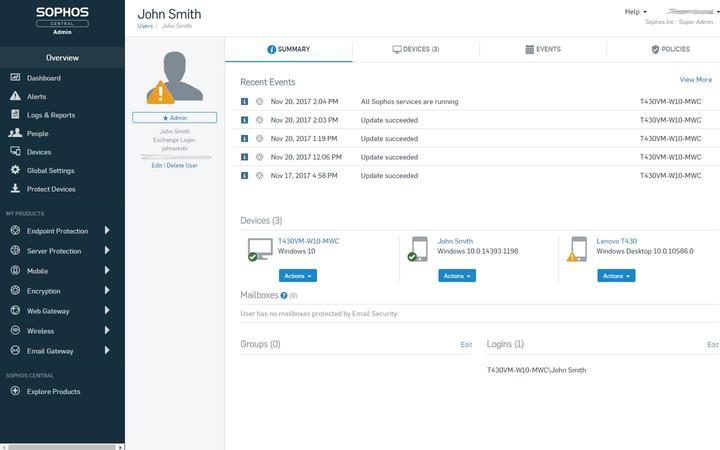720x450 pixels.
Task: Switch to the Events tab
Action: pos(543,49)
